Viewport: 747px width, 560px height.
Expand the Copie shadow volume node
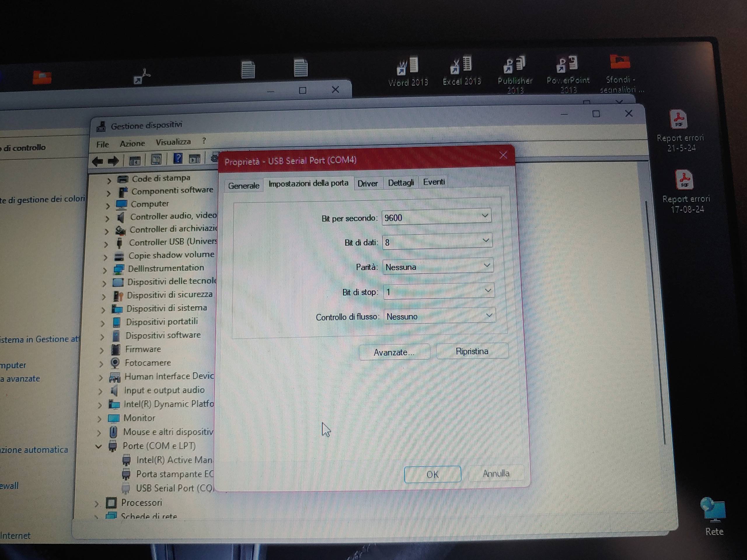pyautogui.click(x=106, y=257)
